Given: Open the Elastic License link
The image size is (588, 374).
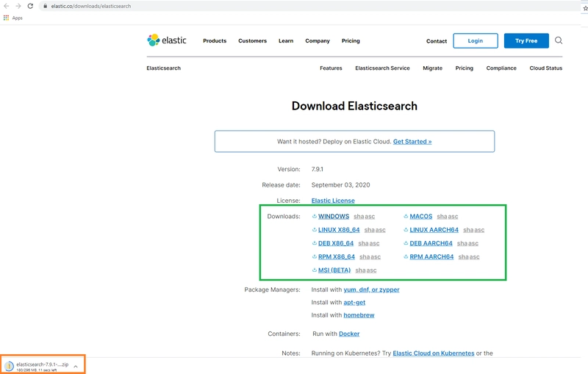Looking at the screenshot, I should (x=333, y=201).
